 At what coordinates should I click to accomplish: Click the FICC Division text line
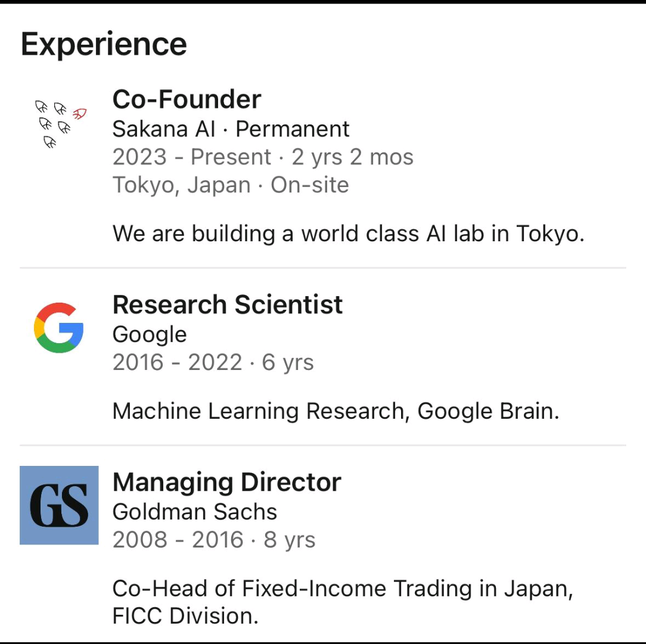coord(185,616)
